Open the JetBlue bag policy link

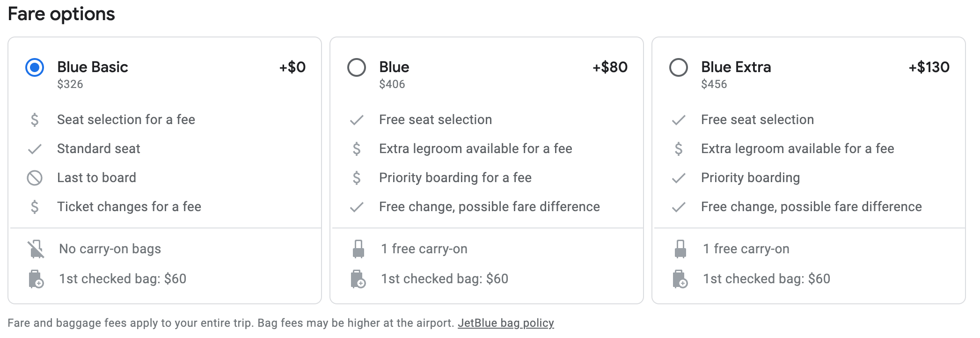point(505,323)
